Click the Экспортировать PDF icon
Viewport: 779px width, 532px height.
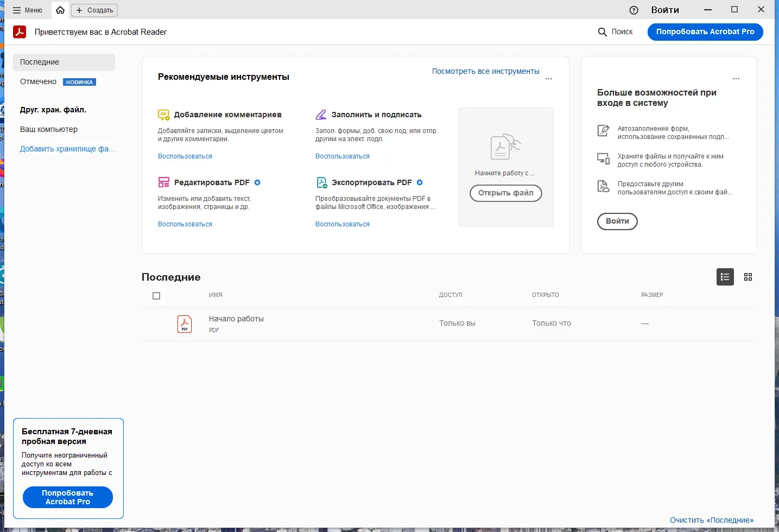[x=321, y=182]
